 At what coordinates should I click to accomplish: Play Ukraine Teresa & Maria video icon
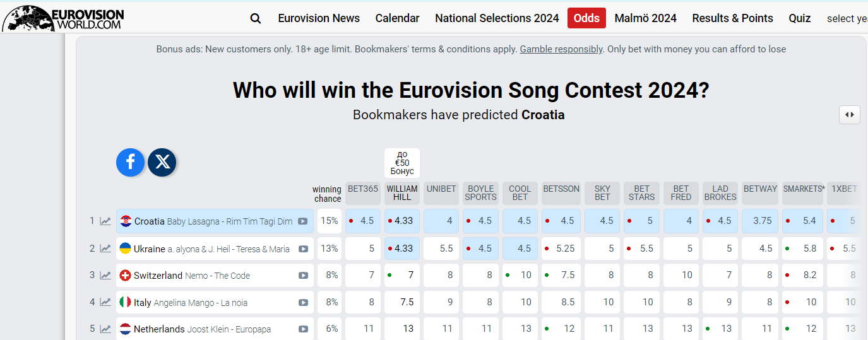coord(303,249)
